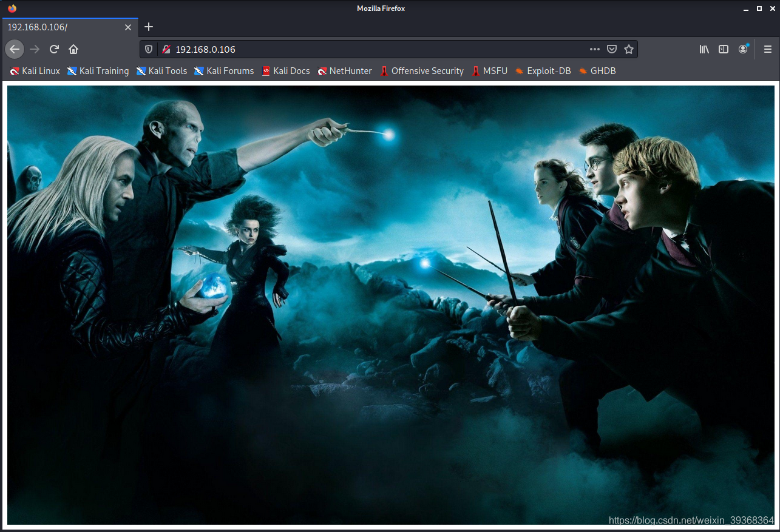Bookmark this page with the star
780x532 pixels.
coord(629,49)
